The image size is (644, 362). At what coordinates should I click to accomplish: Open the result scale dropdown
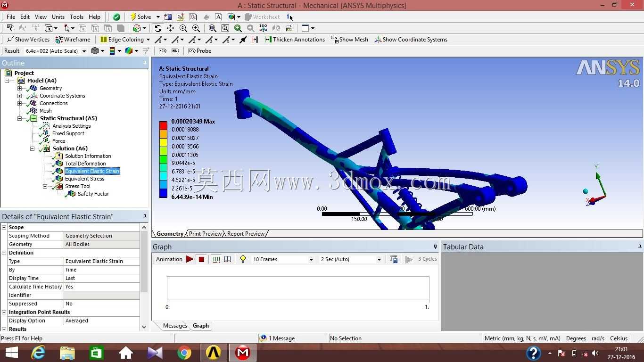(84, 51)
